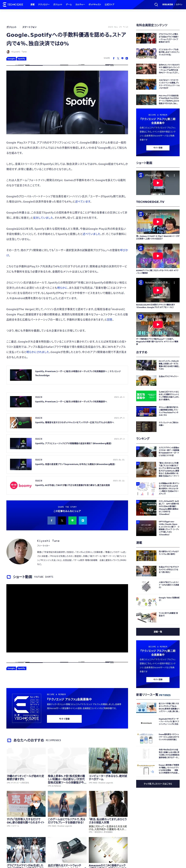Open Kiyoshi Tane author profile photo

coord(19,551)
